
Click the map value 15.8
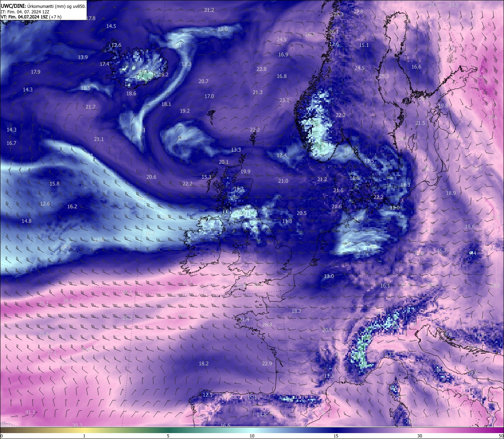pos(54,183)
